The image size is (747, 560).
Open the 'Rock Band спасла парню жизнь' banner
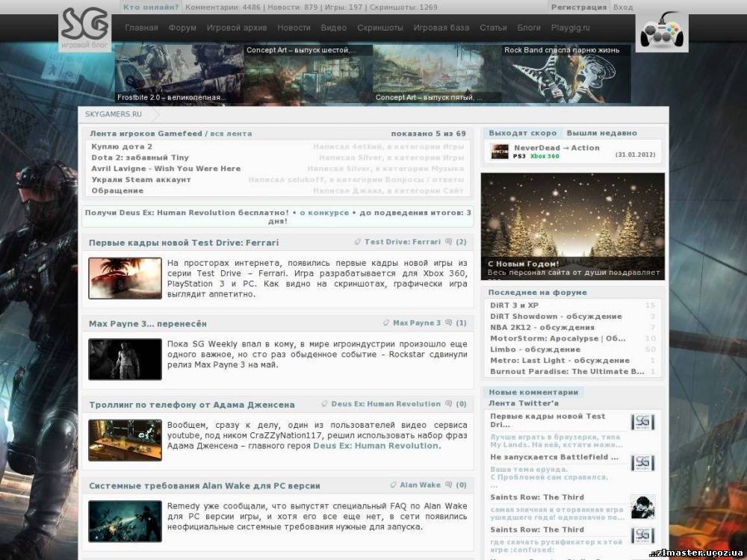coord(566,74)
